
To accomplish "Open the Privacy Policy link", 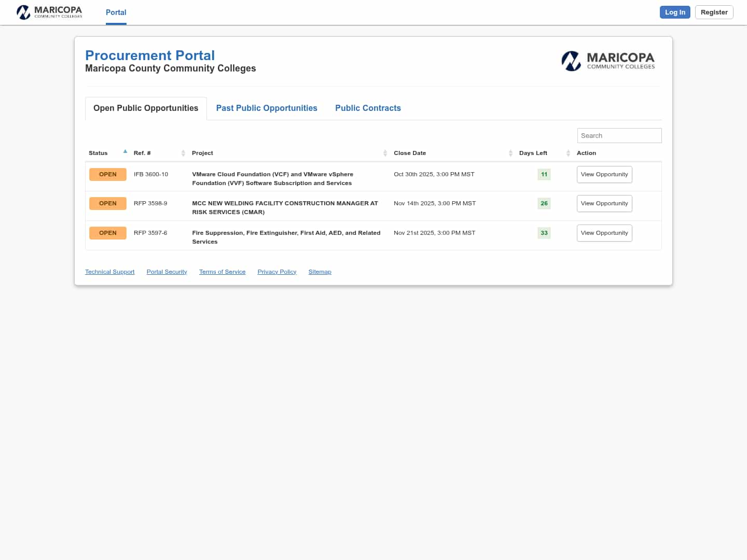I will pyautogui.click(x=276, y=272).
